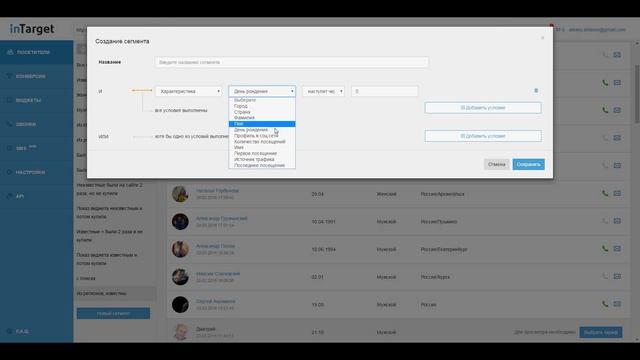Select segment 'с поиска'
The width and height of the screenshot is (640, 360).
click(x=86, y=278)
